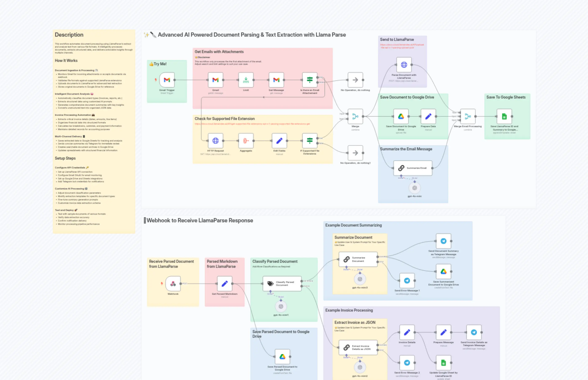Viewport: 588px width, 380px height.
Task: Open the gpt-4o-mini model node
Action: [x=415, y=188]
